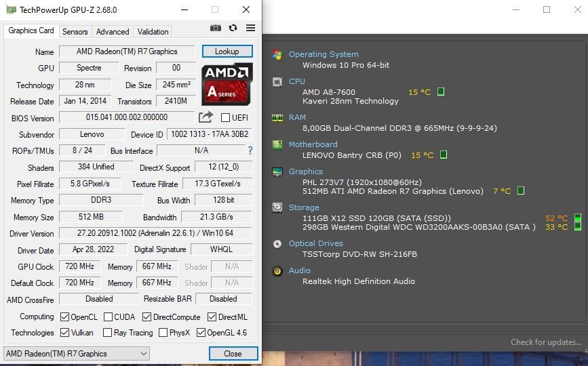
Task: Click the Name field AMD Radeon(TM) R7 Graphics
Action: (127, 52)
